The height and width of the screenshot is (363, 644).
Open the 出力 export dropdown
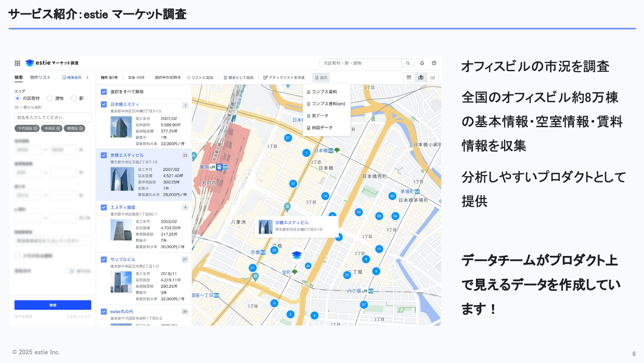[321, 78]
